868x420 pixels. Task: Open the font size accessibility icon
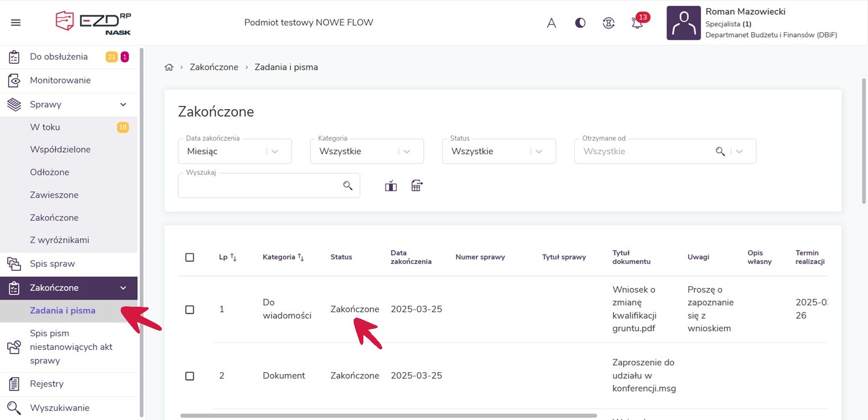tap(551, 23)
